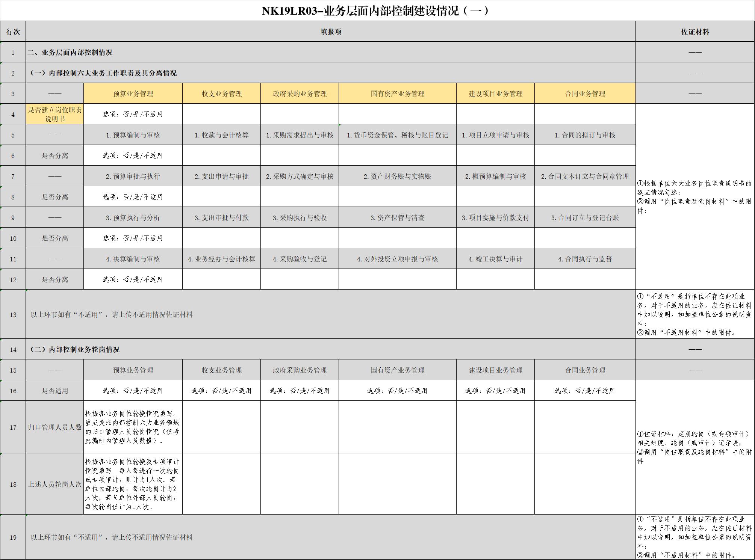Click the 选项 selector in row 12 是否分离

tap(132, 279)
